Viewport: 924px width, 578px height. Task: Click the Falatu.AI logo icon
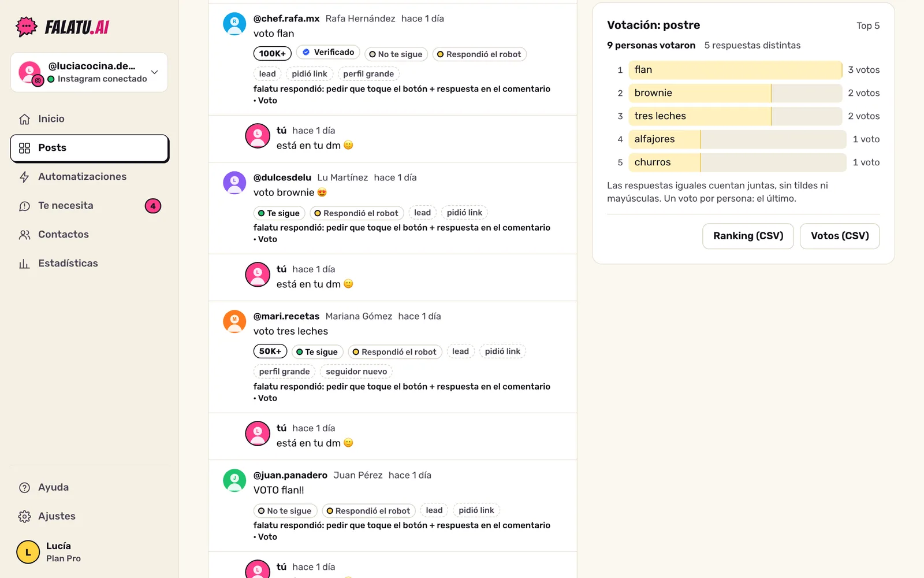pyautogui.click(x=27, y=27)
